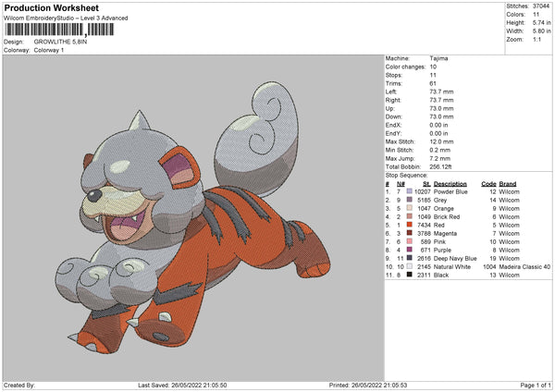
Task: Click the Description column header
Action: click(450, 184)
